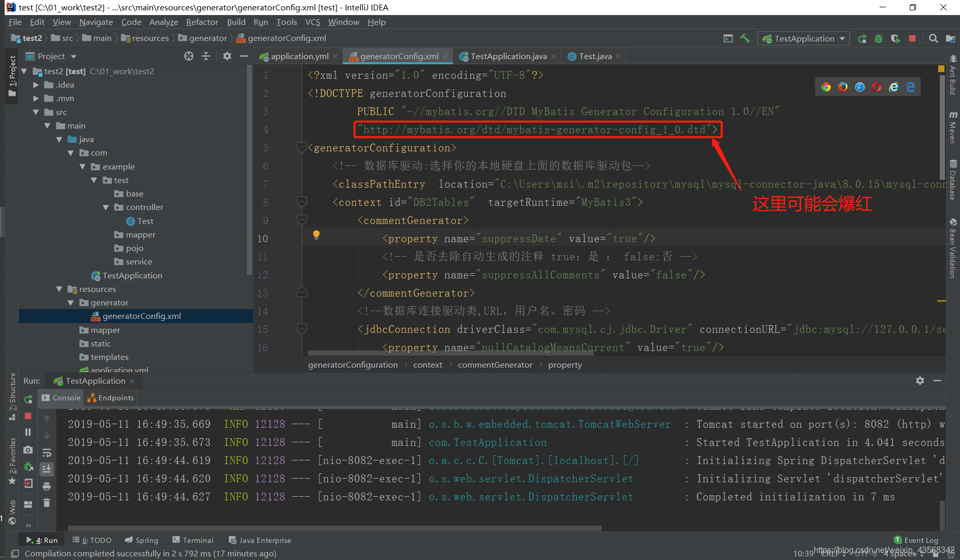Open the Refactor menu

point(202,22)
